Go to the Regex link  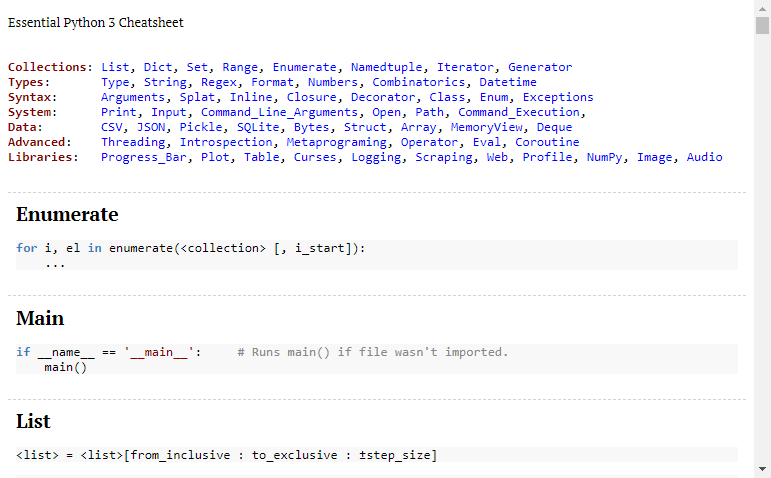[x=218, y=82]
